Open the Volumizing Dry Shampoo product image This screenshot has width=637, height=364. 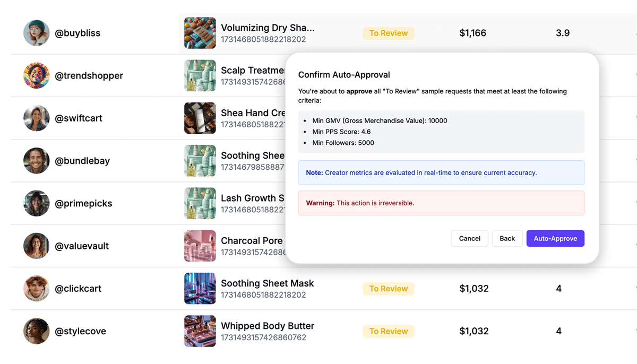point(200,33)
